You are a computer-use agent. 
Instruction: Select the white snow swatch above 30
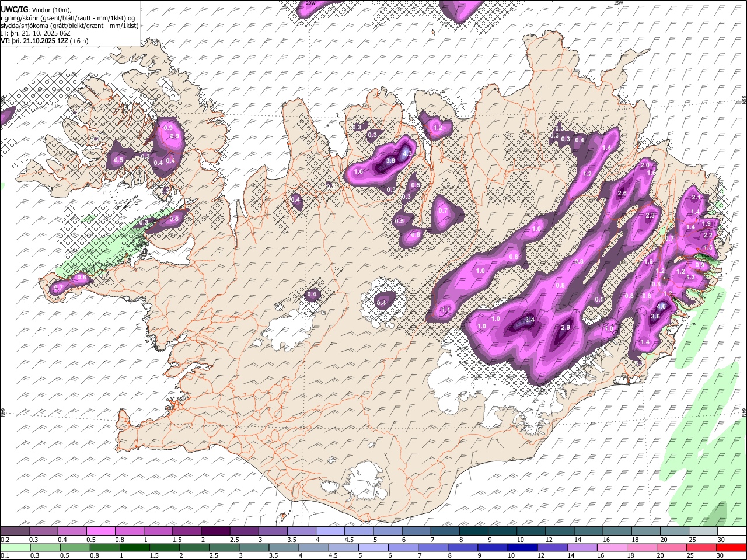[x=731, y=531]
